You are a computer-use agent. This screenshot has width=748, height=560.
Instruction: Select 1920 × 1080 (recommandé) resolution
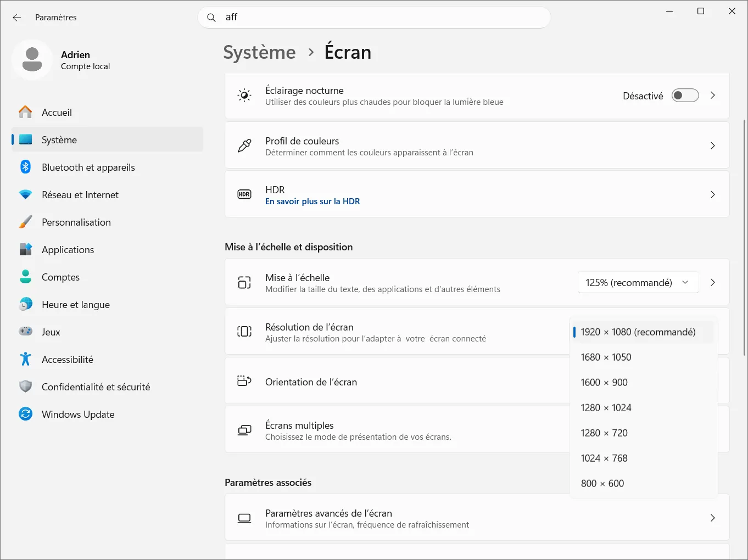pyautogui.click(x=644, y=332)
